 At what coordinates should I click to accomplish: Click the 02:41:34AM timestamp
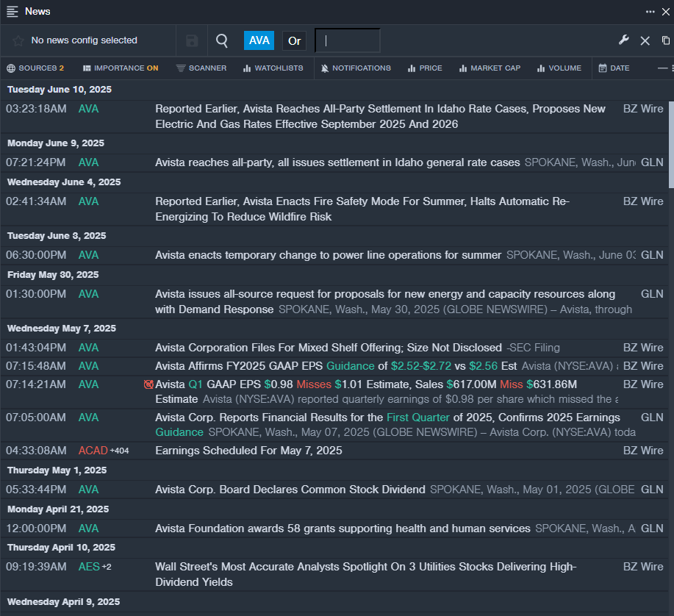(36, 201)
